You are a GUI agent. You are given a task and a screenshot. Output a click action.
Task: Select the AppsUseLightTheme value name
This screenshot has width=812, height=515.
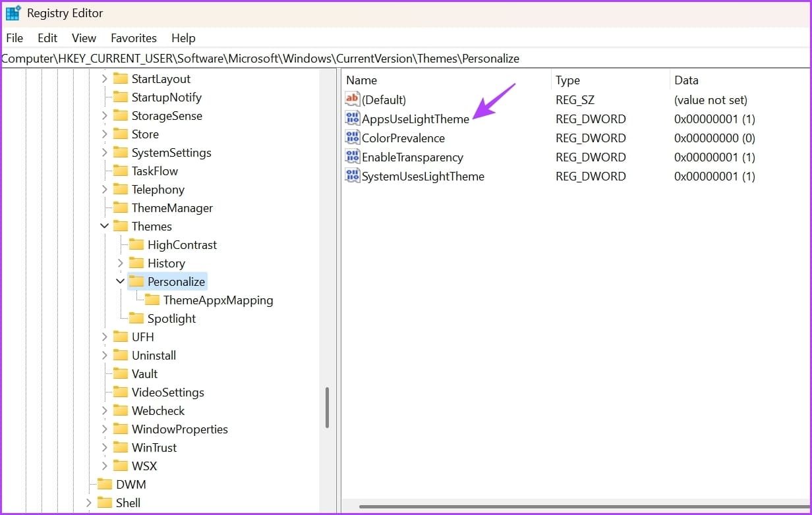416,119
